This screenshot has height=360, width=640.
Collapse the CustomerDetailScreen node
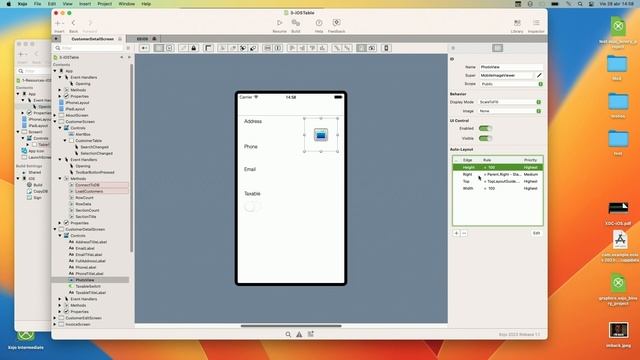click(56, 229)
